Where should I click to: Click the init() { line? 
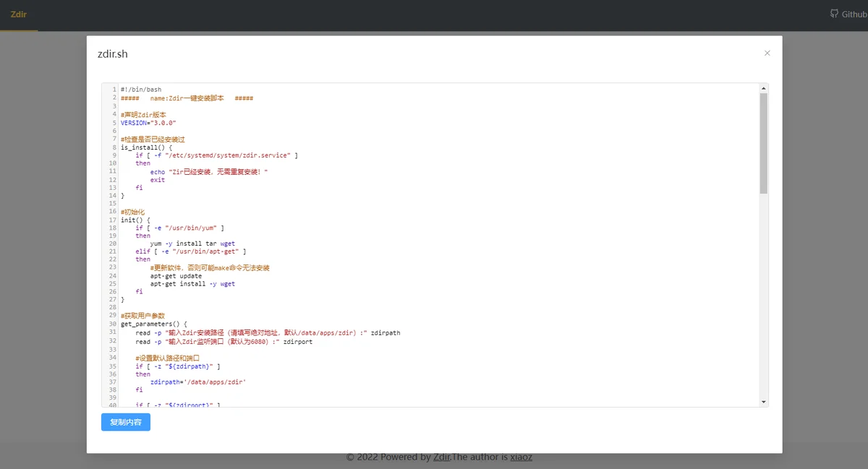[135, 219]
